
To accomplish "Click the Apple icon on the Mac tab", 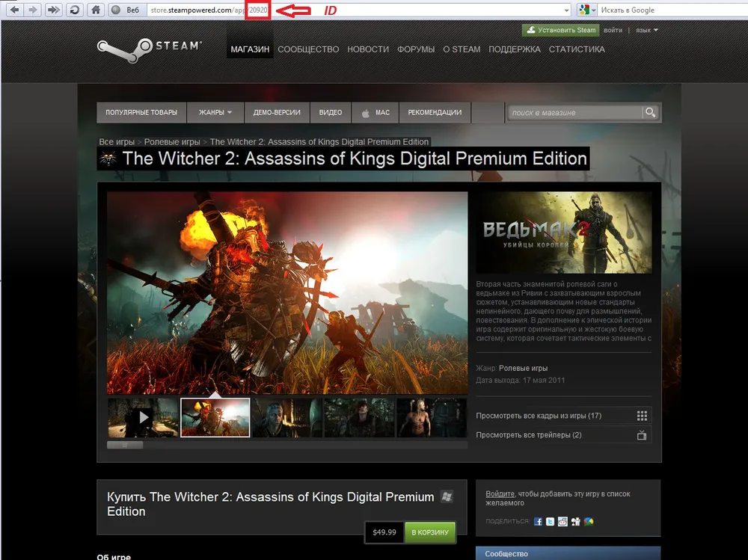I will point(366,113).
